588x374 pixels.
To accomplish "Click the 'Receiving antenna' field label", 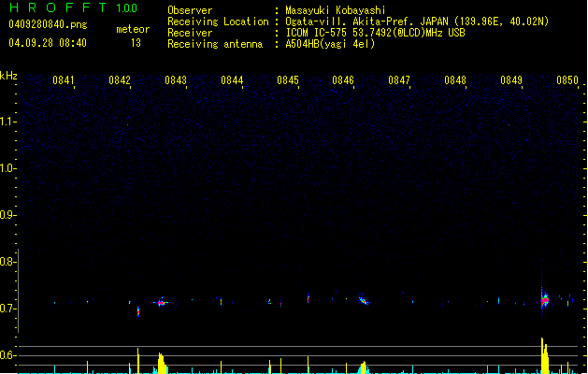I will point(215,44).
